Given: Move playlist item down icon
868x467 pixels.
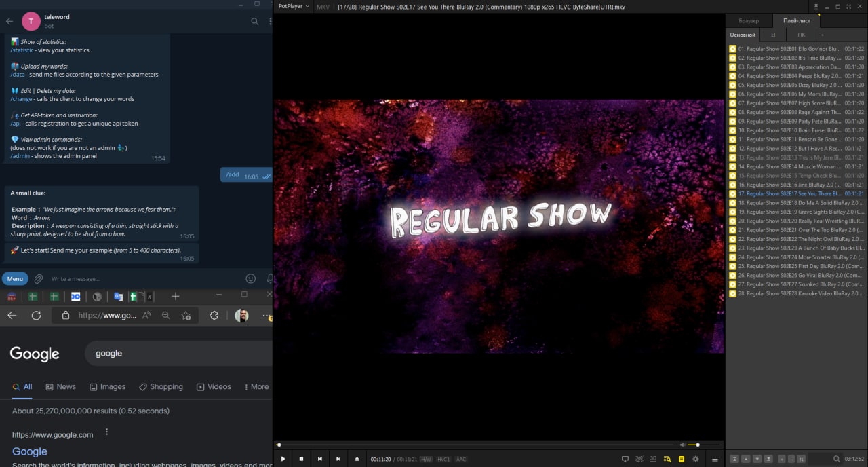Looking at the screenshot, I should tap(757, 459).
